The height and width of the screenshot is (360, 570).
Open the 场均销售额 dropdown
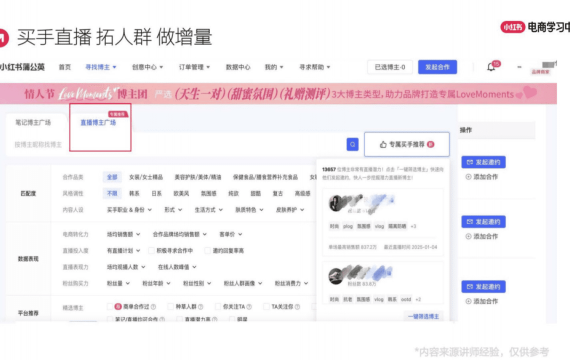(124, 234)
